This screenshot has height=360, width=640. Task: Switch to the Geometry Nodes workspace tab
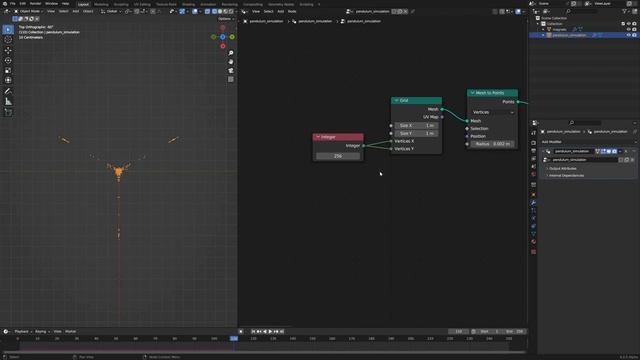point(281,4)
